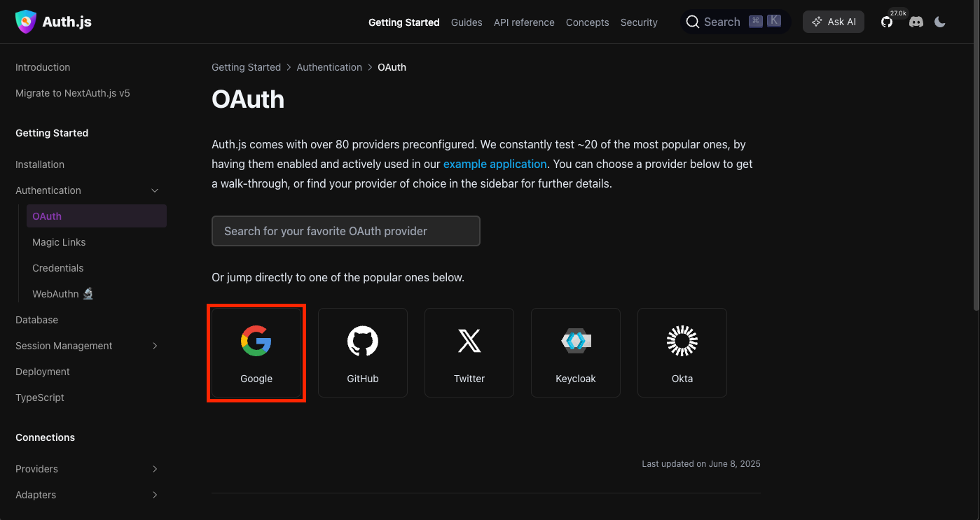
Task: Open the GitHub repository icon in header
Action: (x=887, y=22)
